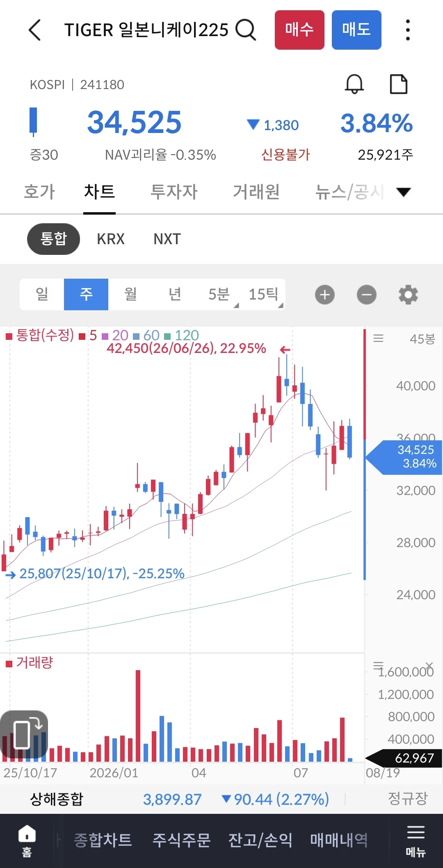Expand more tabs with black triangle
443x868 pixels.
tap(404, 192)
